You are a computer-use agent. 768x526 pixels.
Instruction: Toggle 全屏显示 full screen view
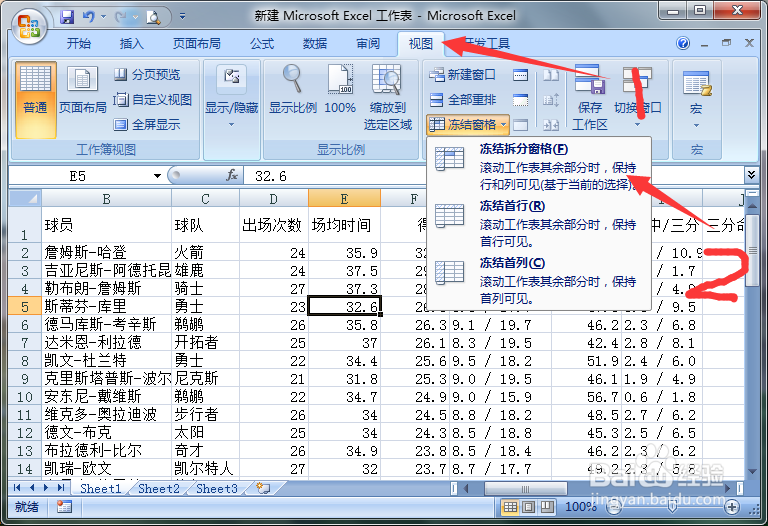click(147, 124)
